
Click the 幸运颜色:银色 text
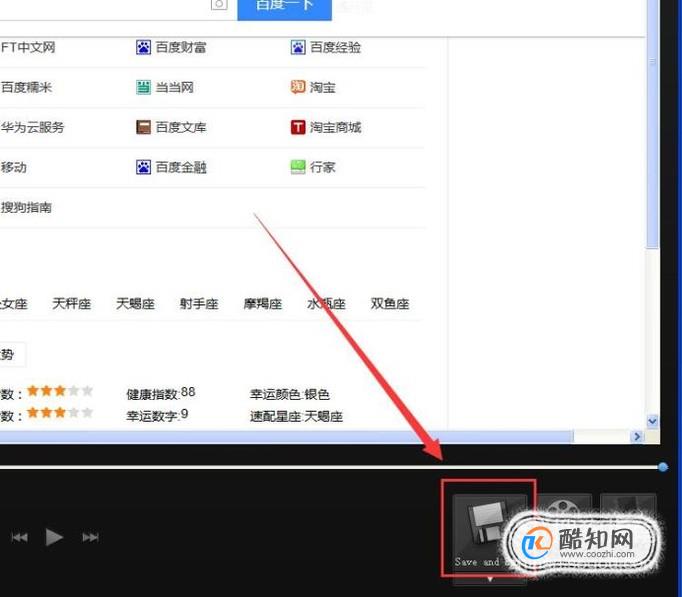[x=290, y=394]
